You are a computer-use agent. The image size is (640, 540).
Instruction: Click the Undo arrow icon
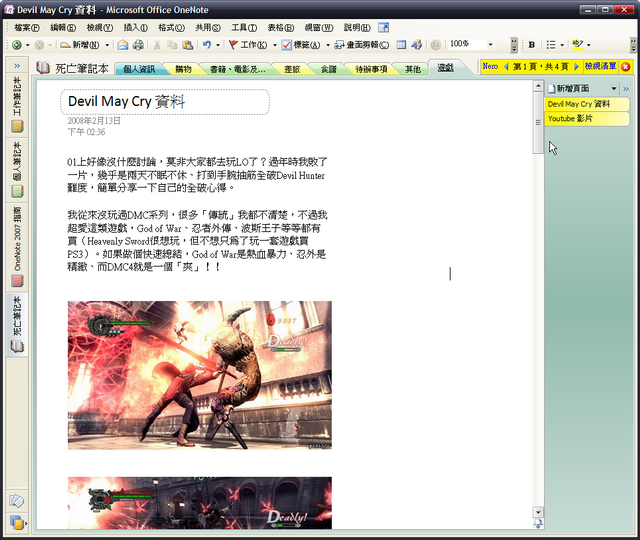(207, 45)
